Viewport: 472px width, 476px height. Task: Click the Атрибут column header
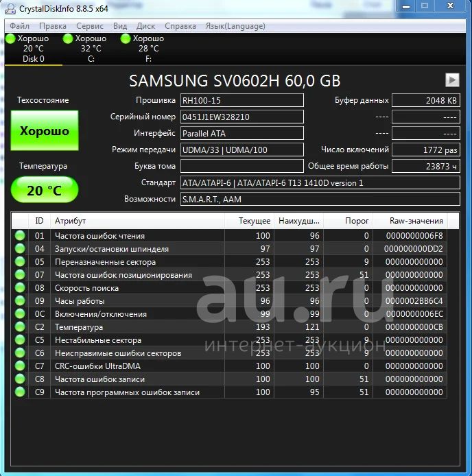[x=137, y=221]
